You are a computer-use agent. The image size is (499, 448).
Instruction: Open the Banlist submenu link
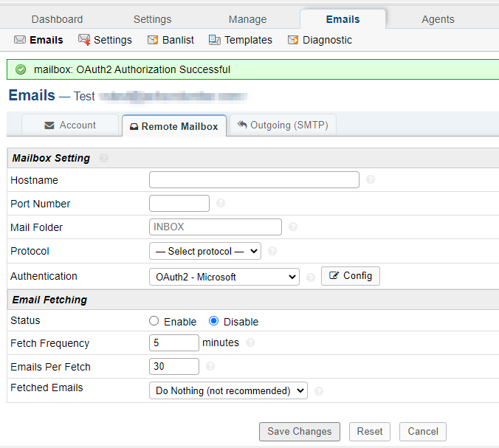[x=171, y=40]
